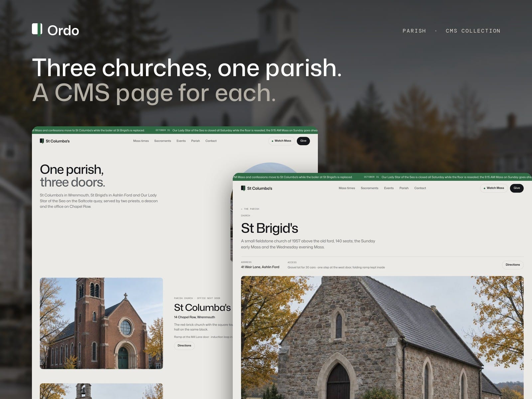Click the address '14 Chapel Row, Wrenmouth'

(195, 317)
